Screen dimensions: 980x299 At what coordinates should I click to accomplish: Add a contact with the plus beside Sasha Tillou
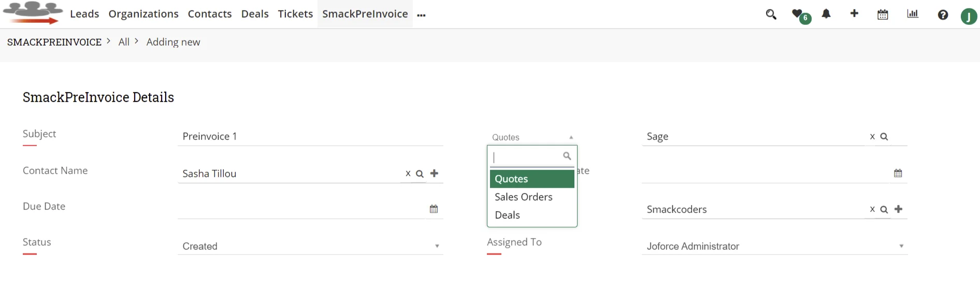(435, 174)
